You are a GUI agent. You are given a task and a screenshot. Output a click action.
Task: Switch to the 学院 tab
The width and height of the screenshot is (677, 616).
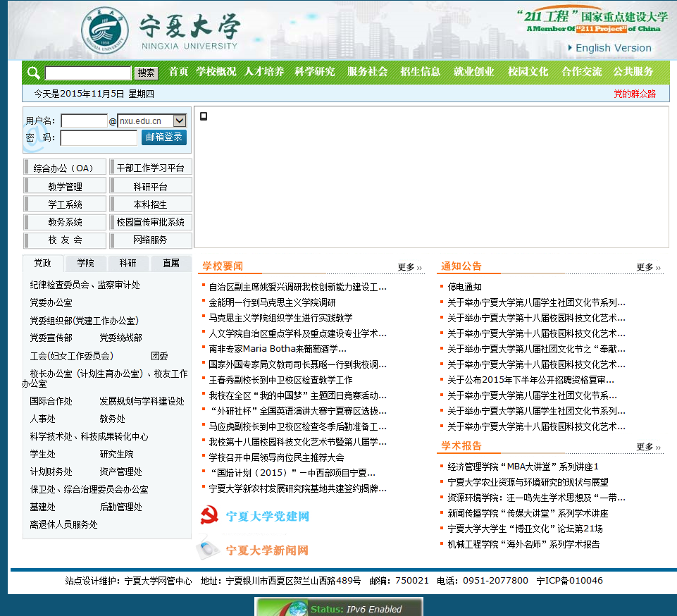tap(85, 263)
